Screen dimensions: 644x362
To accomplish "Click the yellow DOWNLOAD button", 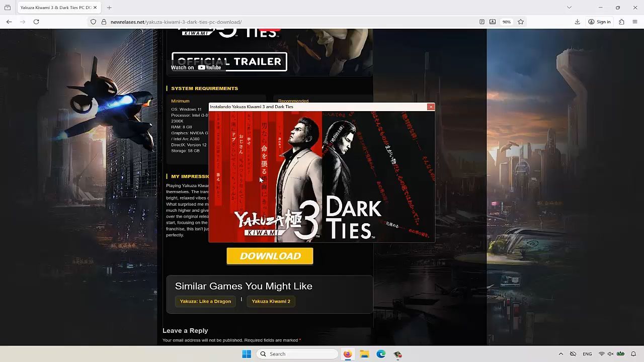I will 270,256.
